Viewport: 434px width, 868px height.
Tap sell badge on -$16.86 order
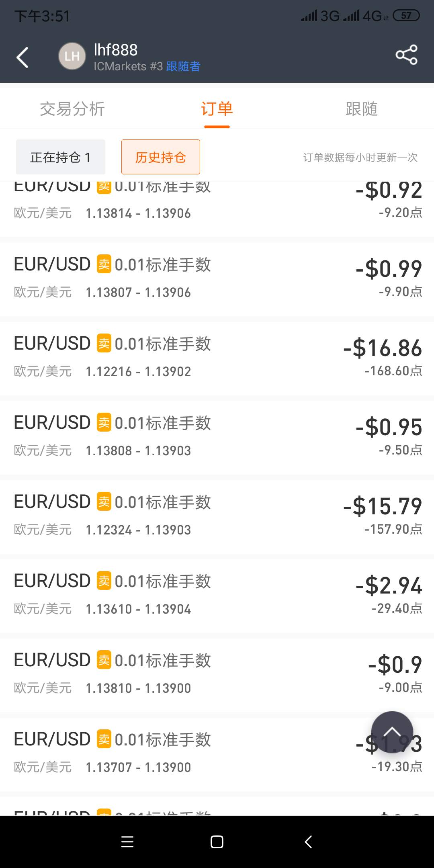click(x=104, y=344)
